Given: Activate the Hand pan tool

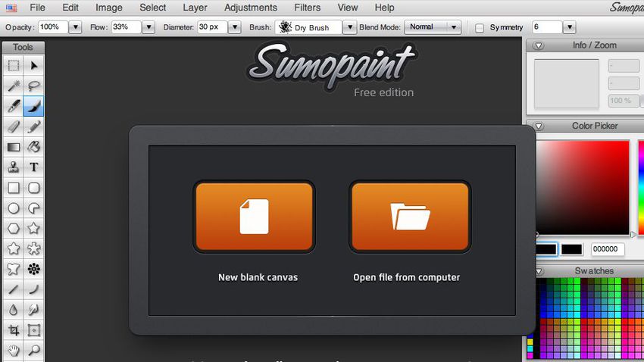Looking at the screenshot, I should coord(14,350).
